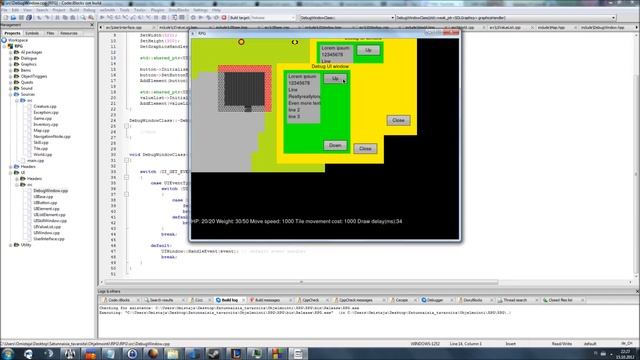Open the Settings menu
640x360 pixels.
200,10
